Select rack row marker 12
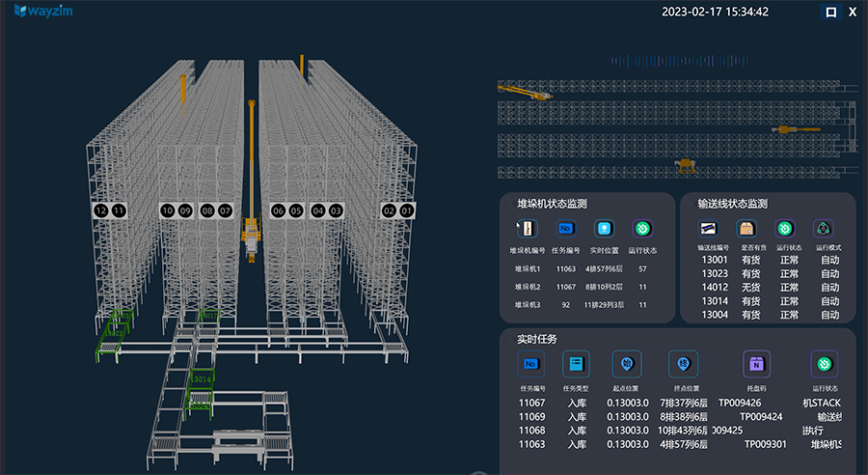Image resolution: width=868 pixels, height=475 pixels. [x=100, y=210]
